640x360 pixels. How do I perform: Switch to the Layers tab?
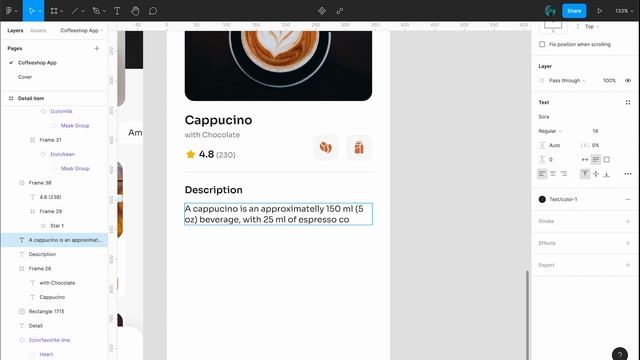(15, 31)
